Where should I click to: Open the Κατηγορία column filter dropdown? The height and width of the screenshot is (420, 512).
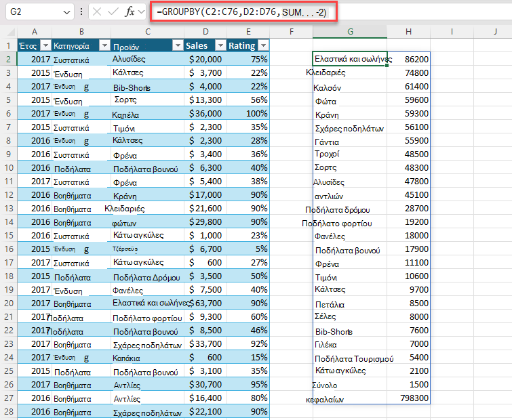click(104, 45)
